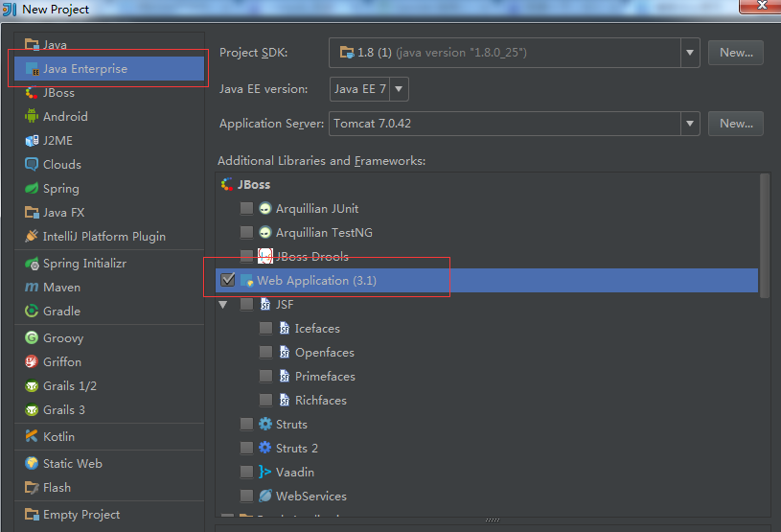The image size is (781, 532).
Task: Click the Arquillian TestNG label
Action: (324, 233)
